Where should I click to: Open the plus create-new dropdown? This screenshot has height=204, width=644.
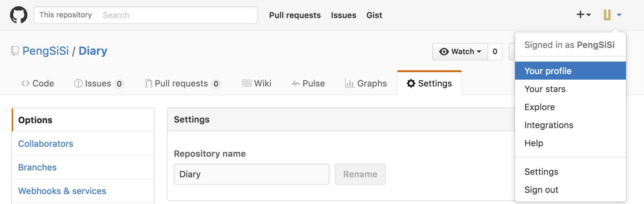click(584, 15)
